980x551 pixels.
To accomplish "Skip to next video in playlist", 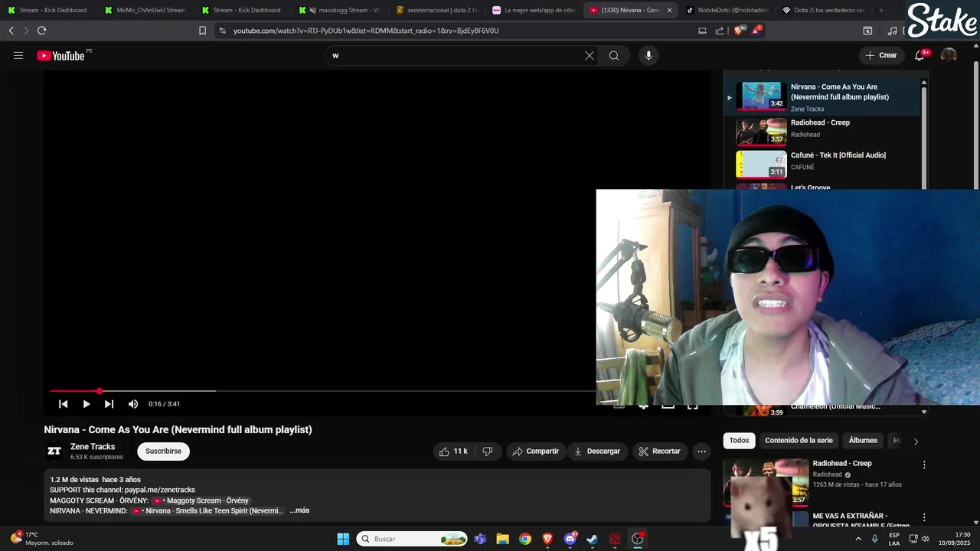I will (x=109, y=404).
